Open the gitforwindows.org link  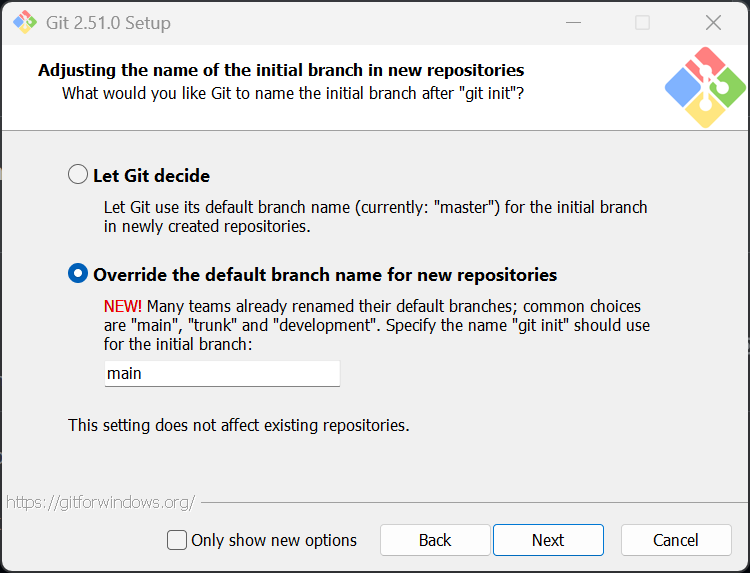100,502
